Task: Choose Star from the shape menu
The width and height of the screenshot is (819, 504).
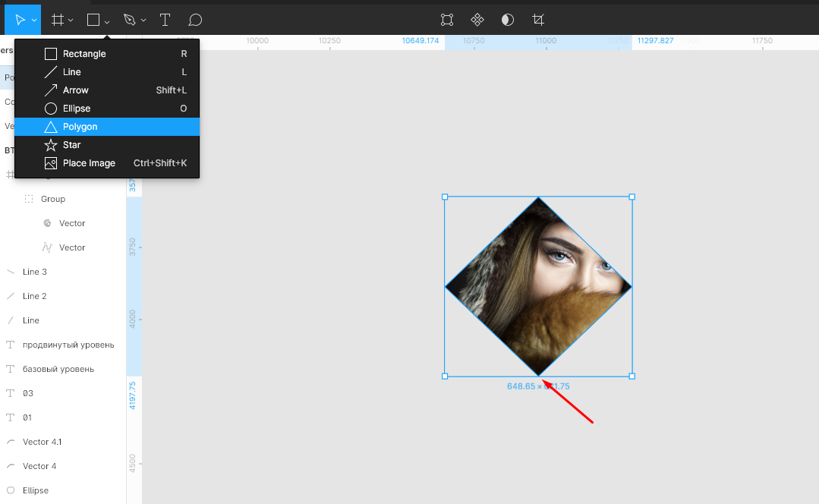Action: (71, 145)
